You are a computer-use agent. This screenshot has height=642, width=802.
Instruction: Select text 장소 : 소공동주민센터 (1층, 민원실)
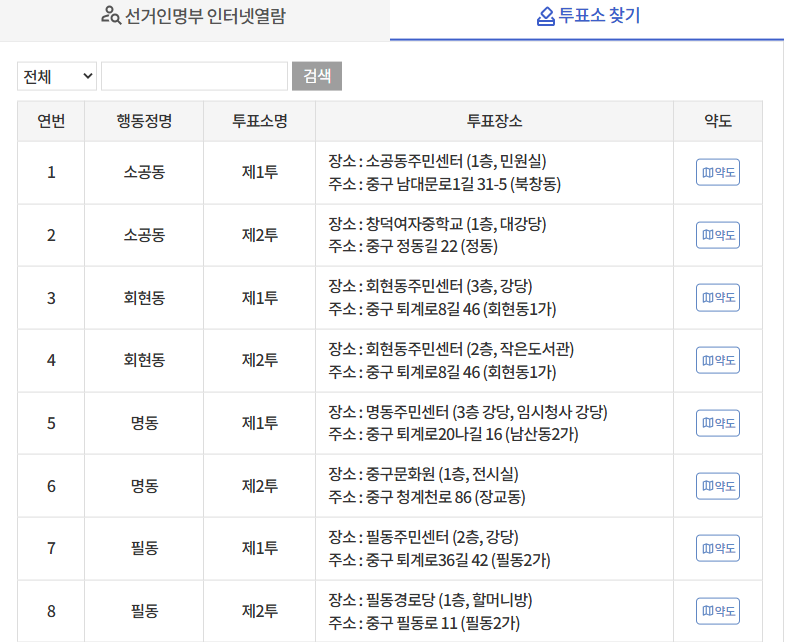click(437, 161)
